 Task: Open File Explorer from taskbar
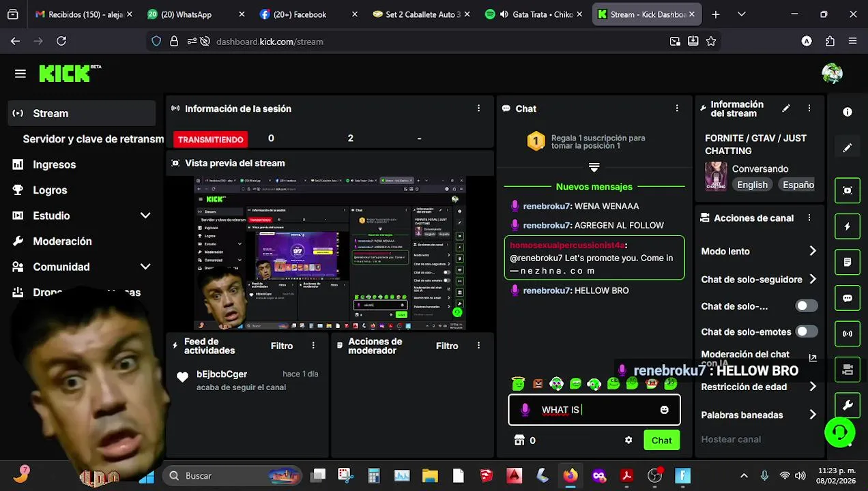point(430,476)
